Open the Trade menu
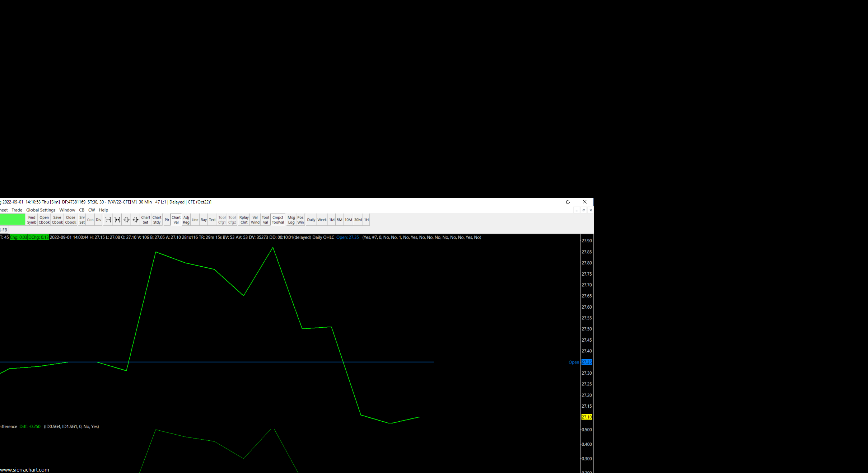This screenshot has height=473, width=868. click(x=17, y=210)
